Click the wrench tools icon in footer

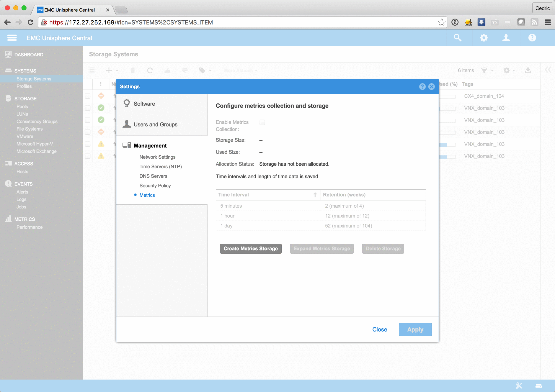pos(519,385)
